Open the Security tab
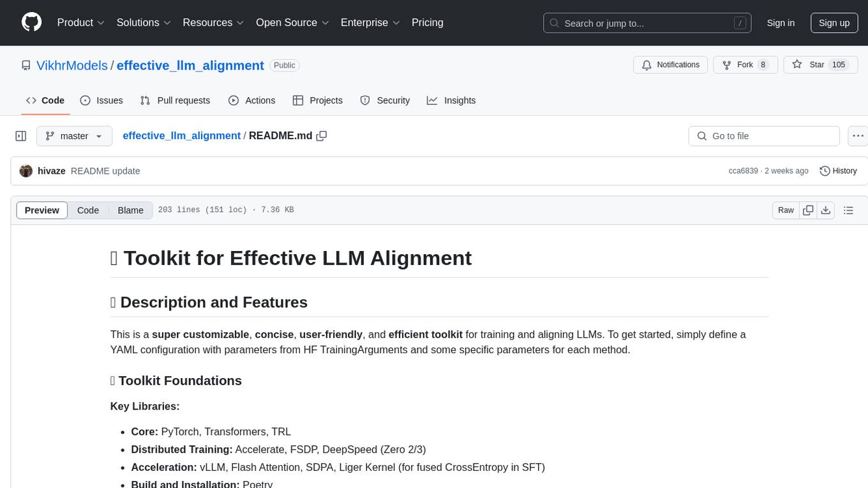Image resolution: width=868 pixels, height=488 pixels. [x=385, y=100]
